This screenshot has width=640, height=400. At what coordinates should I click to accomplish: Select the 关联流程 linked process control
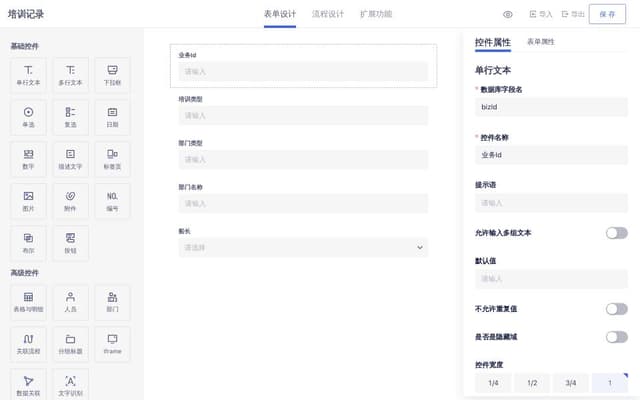point(28,344)
